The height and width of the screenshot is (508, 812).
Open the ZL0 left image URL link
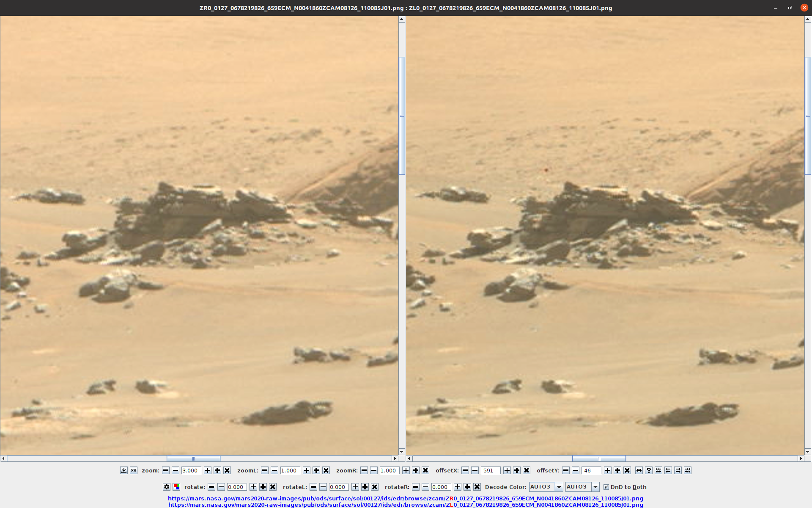pyautogui.click(x=405, y=505)
